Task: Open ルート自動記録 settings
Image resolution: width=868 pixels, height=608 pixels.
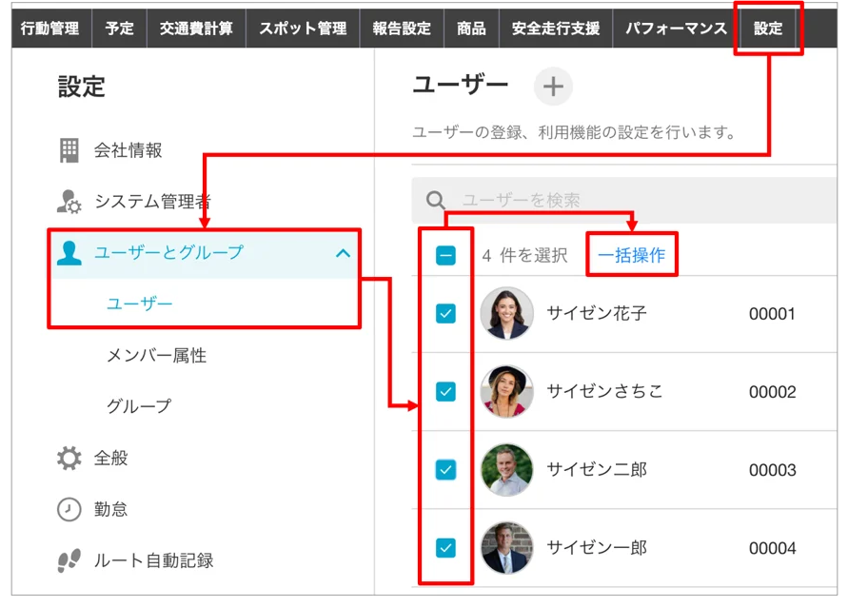Action: pyautogui.click(x=153, y=560)
